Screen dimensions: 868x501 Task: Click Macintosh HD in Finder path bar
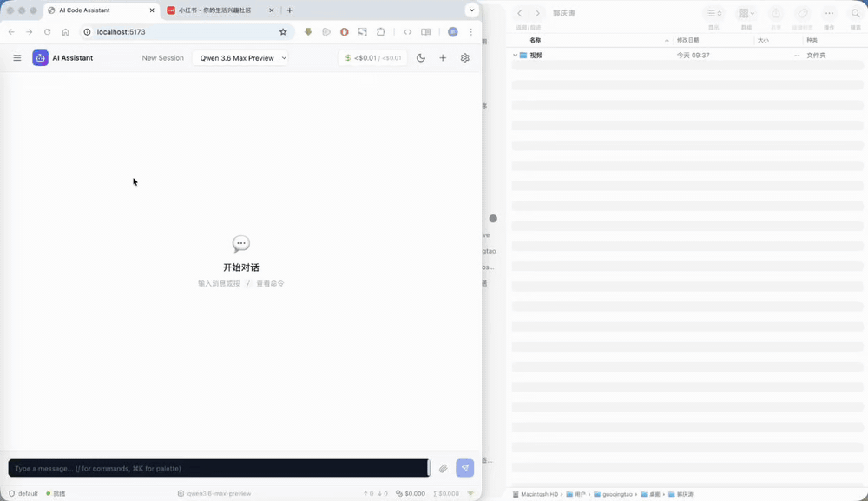pyautogui.click(x=536, y=494)
